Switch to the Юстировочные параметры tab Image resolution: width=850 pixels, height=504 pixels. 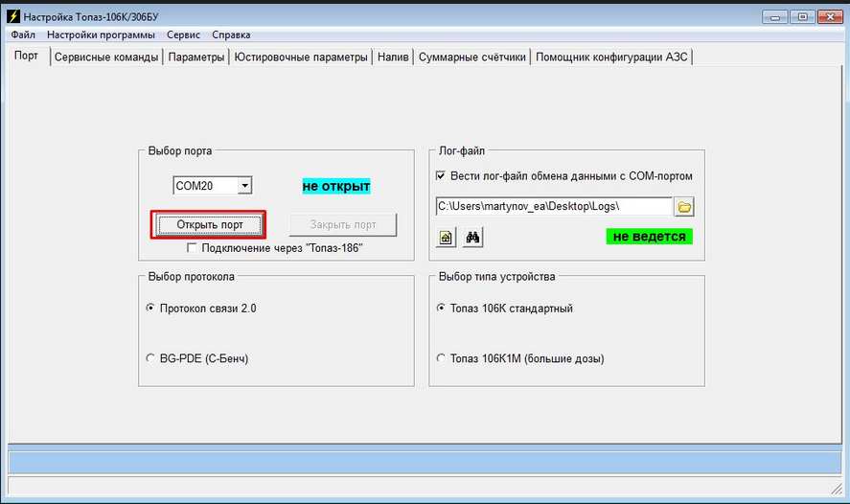[301, 57]
